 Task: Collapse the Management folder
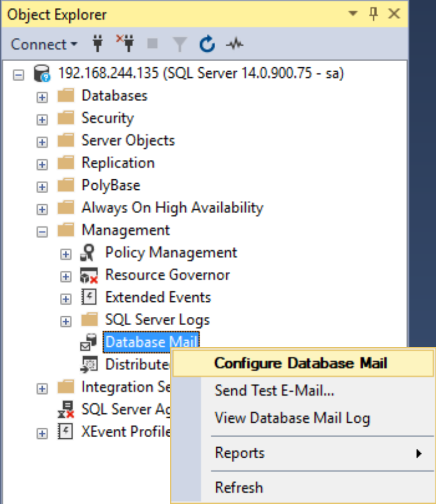42,232
